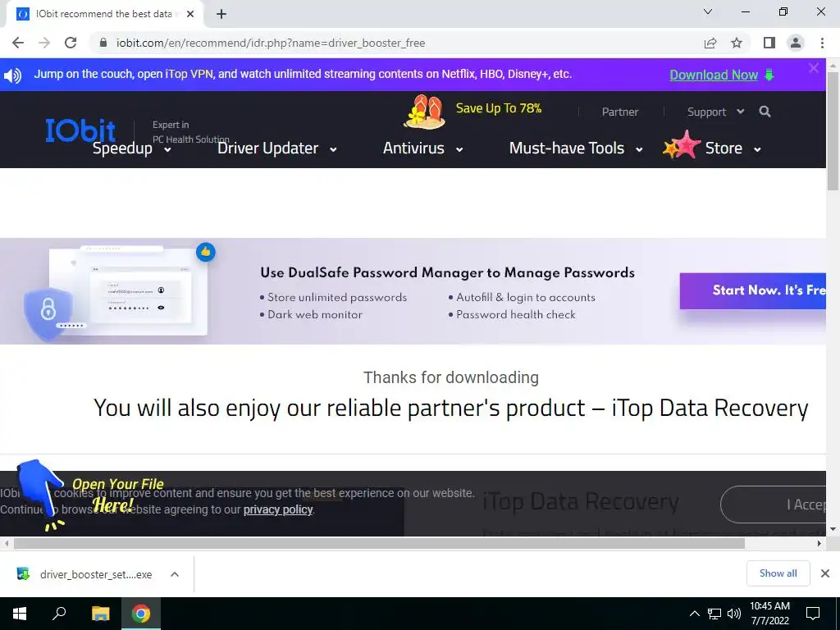Share this page icon in address bar

pos(710,43)
